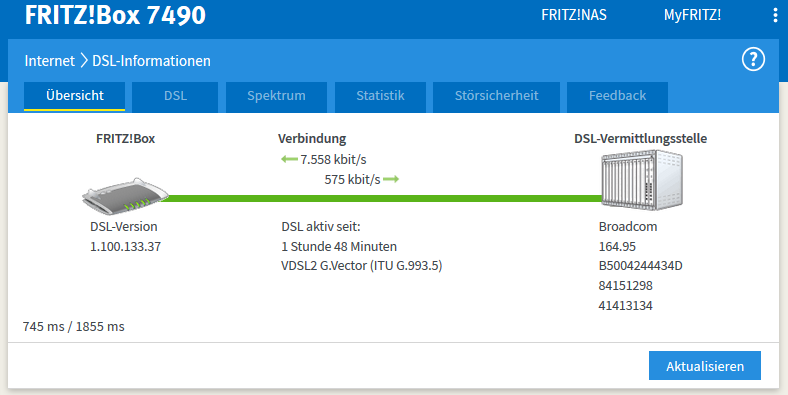Click the FRITZ!Box router image
Screen dimensions: 788x395
tap(126, 196)
